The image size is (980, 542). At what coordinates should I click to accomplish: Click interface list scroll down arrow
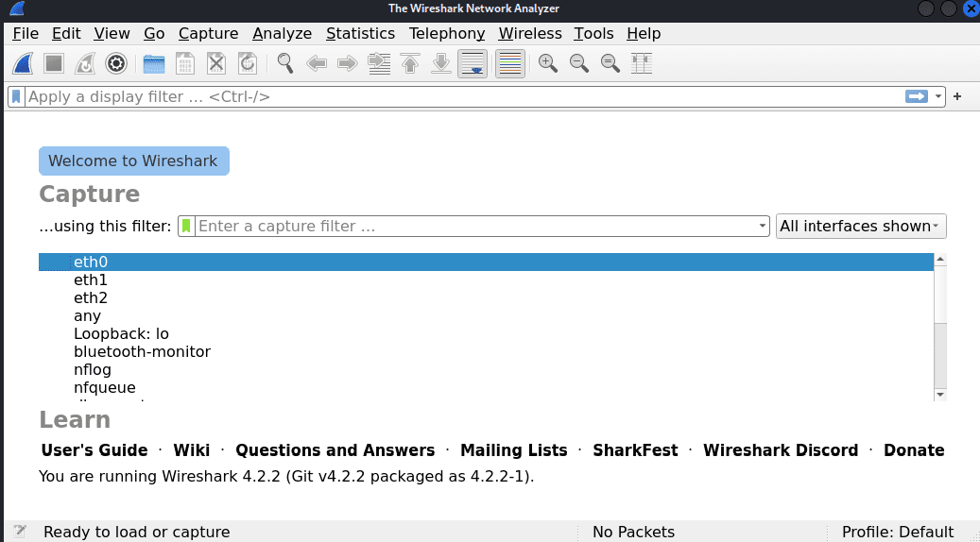940,395
